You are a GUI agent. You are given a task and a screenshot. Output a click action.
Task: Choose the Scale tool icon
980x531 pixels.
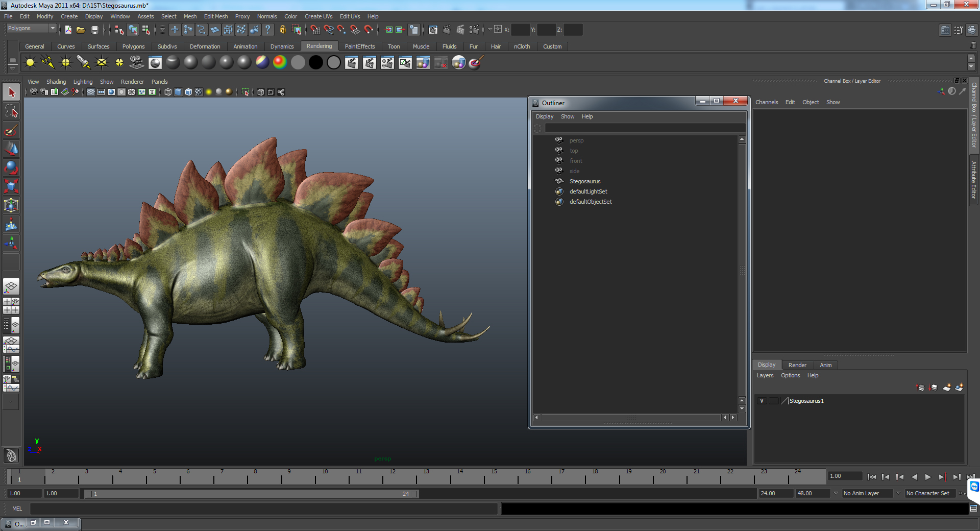[x=11, y=186]
